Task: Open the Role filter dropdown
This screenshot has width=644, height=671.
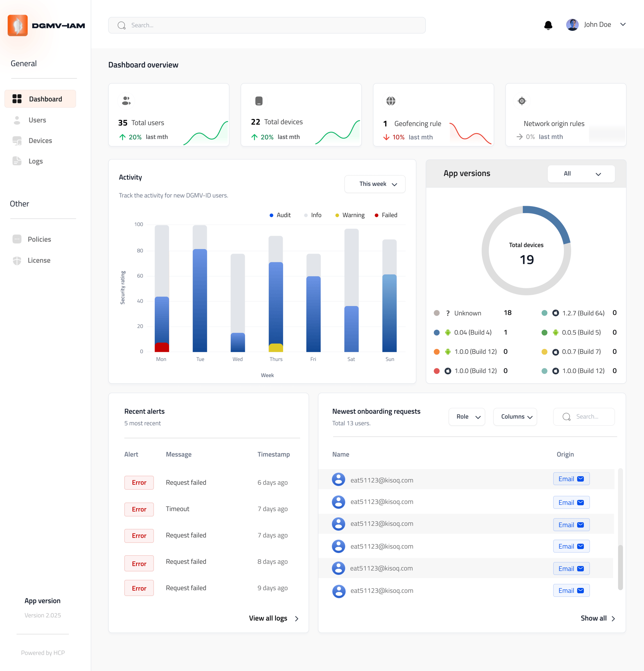Action: pos(467,417)
